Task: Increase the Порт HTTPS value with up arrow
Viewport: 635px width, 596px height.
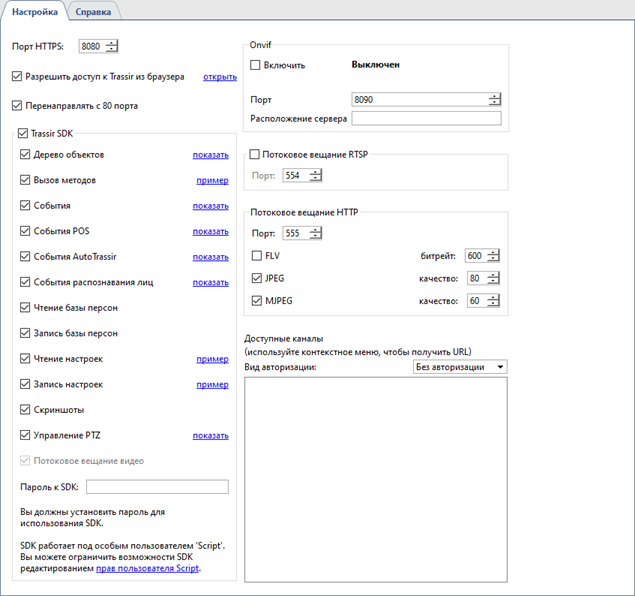Action: tap(112, 42)
